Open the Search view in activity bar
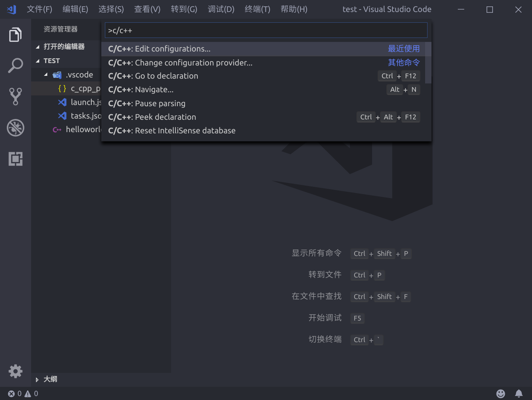Image resolution: width=532 pixels, height=400 pixels. coord(15,65)
